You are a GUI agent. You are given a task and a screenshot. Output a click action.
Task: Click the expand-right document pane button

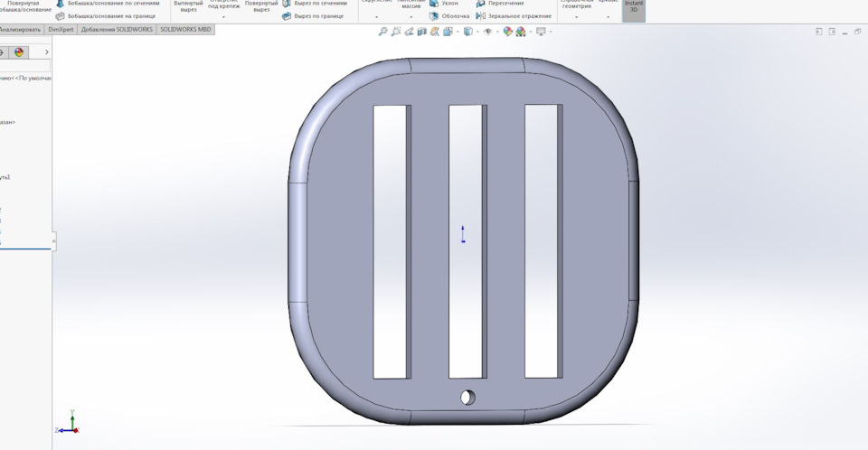click(832, 32)
